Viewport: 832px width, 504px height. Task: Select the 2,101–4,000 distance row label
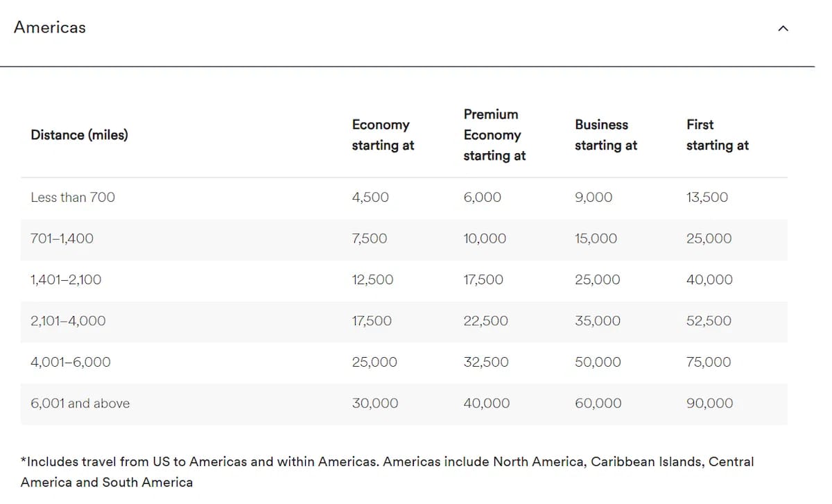pos(68,321)
